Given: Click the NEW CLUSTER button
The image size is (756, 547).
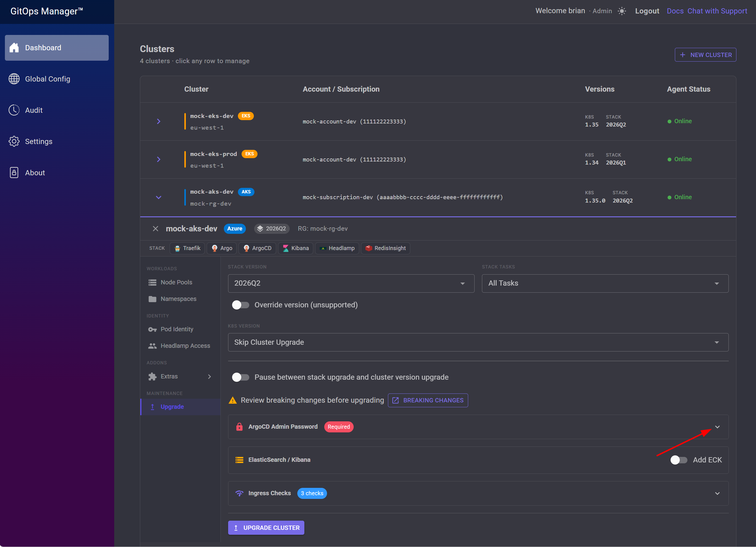Looking at the screenshot, I should (x=705, y=55).
